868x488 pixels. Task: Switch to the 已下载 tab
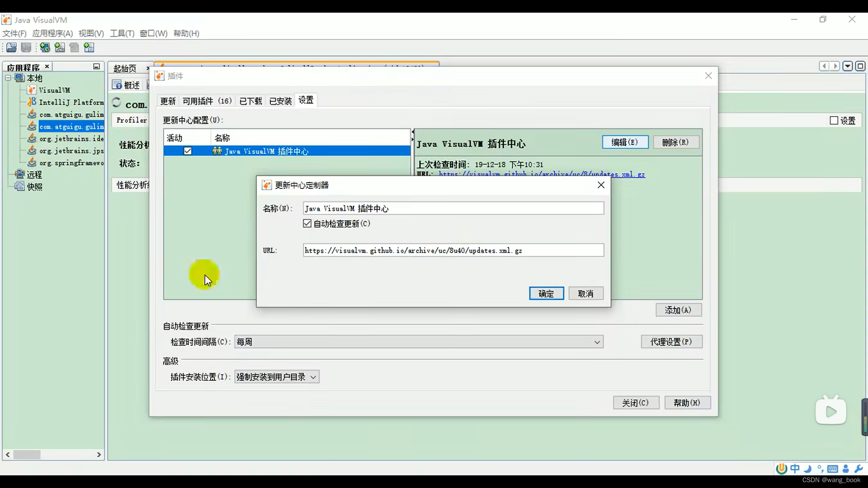coord(250,101)
